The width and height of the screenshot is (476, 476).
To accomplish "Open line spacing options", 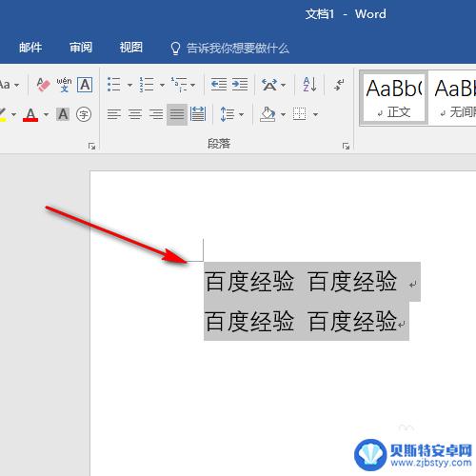I will click(228, 114).
